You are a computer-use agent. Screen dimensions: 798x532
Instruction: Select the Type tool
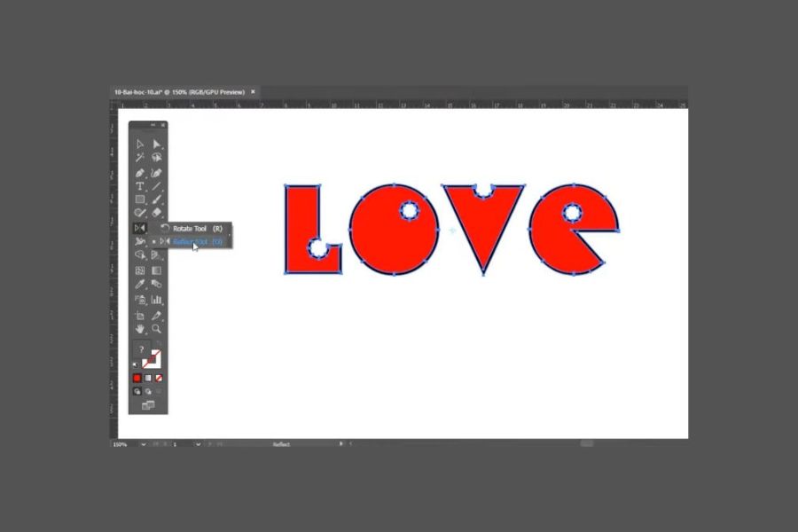click(x=140, y=186)
